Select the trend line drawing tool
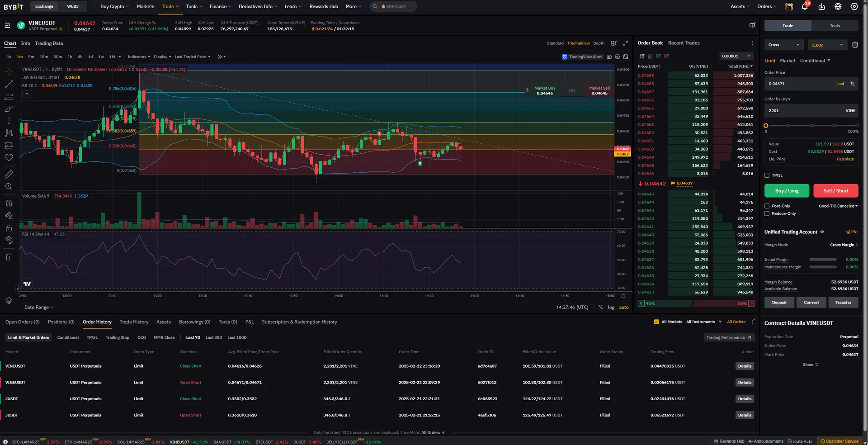 pos(9,84)
